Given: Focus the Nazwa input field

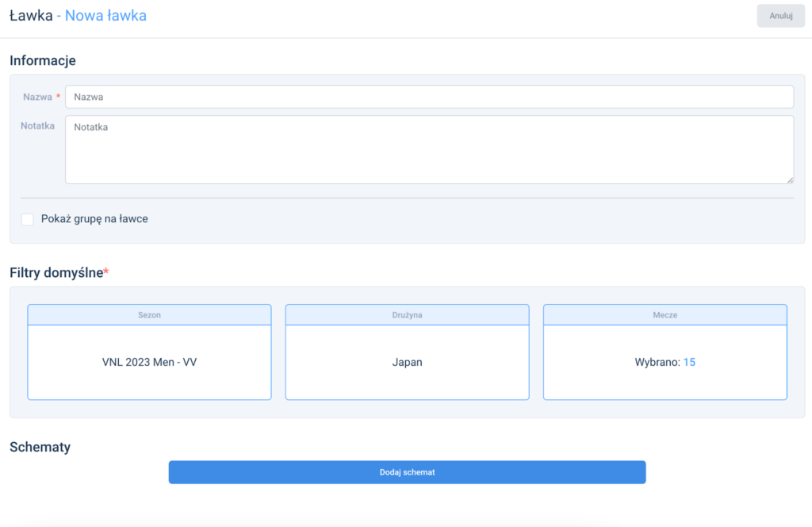Looking at the screenshot, I should [x=429, y=97].
